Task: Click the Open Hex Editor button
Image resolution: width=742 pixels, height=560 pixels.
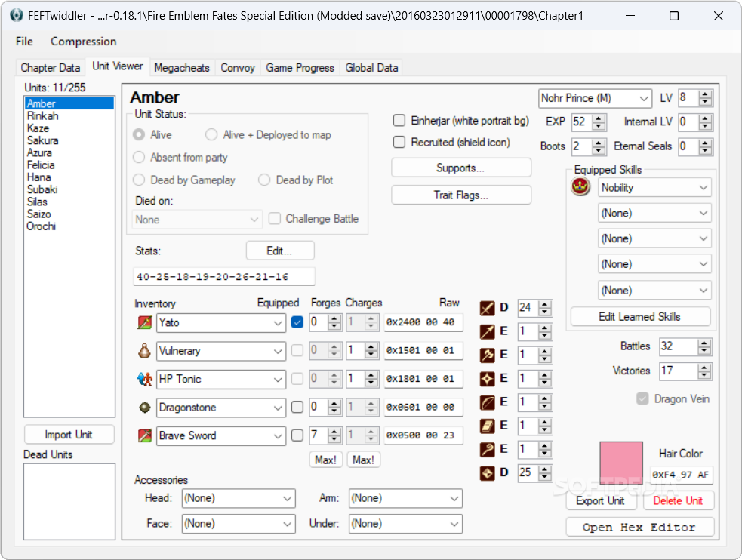Action: [x=640, y=528]
